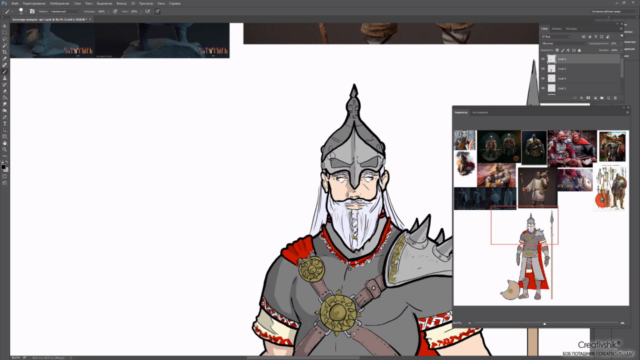
Task: Open the Окно menu
Action: [x=161, y=3]
